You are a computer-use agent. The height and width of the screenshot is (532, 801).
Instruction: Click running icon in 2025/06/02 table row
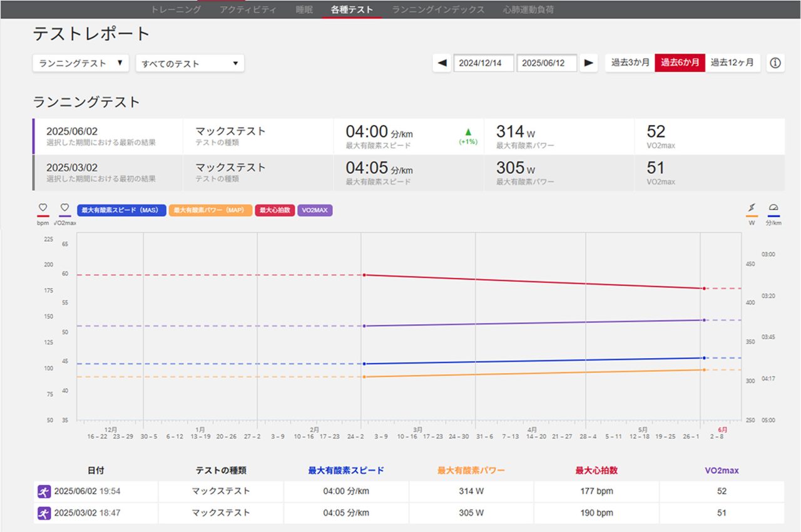pos(44,492)
